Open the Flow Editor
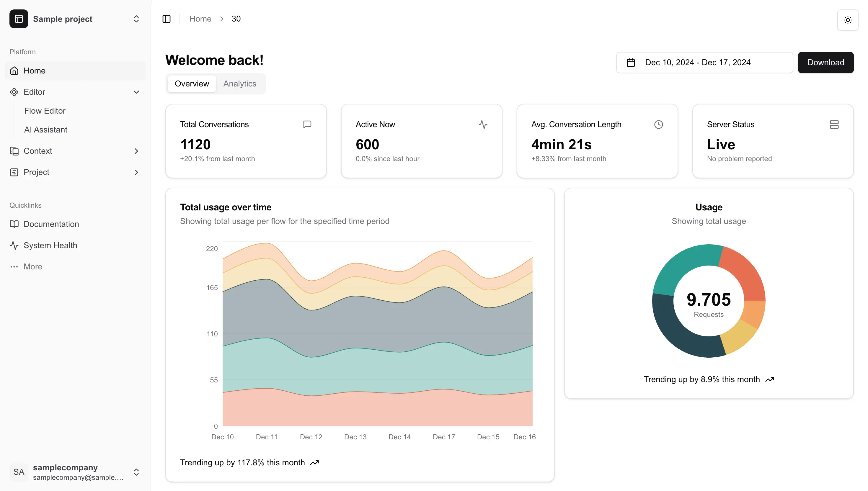This screenshot has height=491, width=868. [x=45, y=111]
